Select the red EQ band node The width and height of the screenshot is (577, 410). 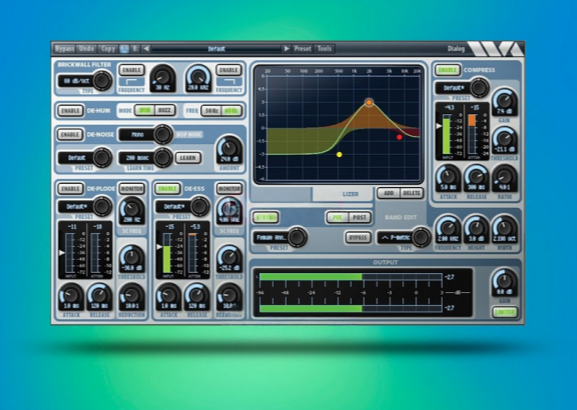[x=399, y=137]
